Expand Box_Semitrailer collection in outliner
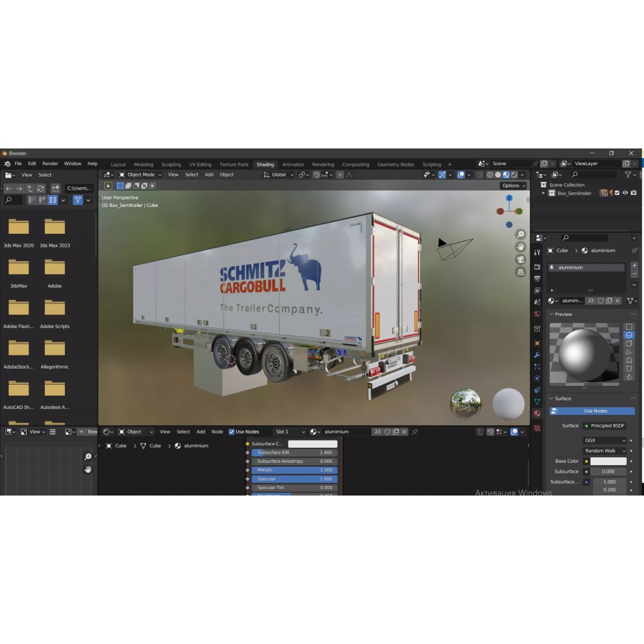644x644 pixels. [x=543, y=193]
